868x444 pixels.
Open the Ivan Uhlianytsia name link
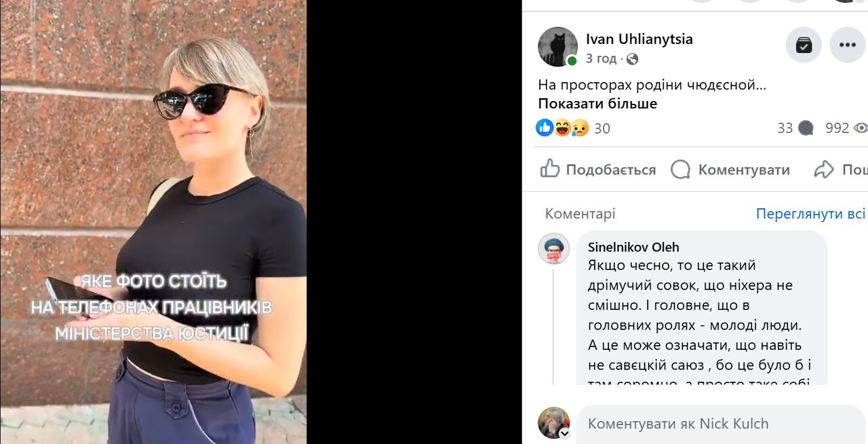[x=639, y=39]
